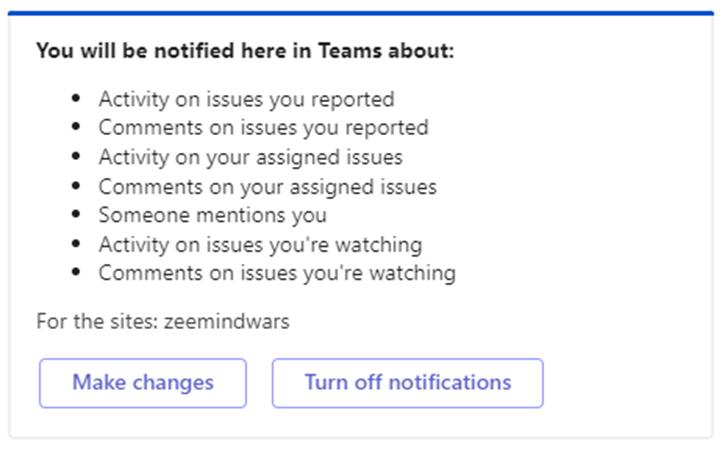Click bullet beside 'Activity on your assigned issues'
The image size is (725, 449).
coord(76,157)
